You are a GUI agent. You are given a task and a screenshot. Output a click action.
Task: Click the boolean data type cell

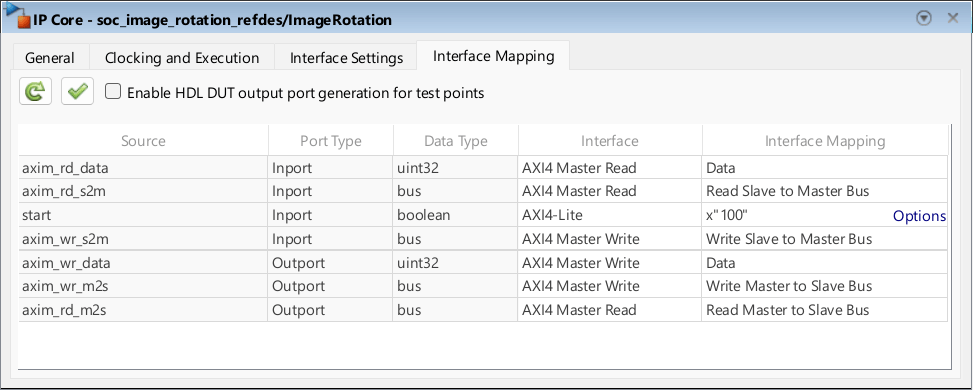[x=455, y=215]
